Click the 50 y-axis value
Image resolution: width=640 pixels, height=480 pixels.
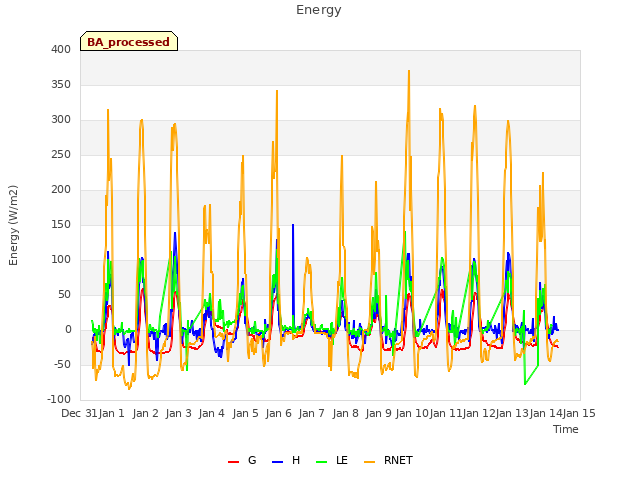tap(64, 294)
